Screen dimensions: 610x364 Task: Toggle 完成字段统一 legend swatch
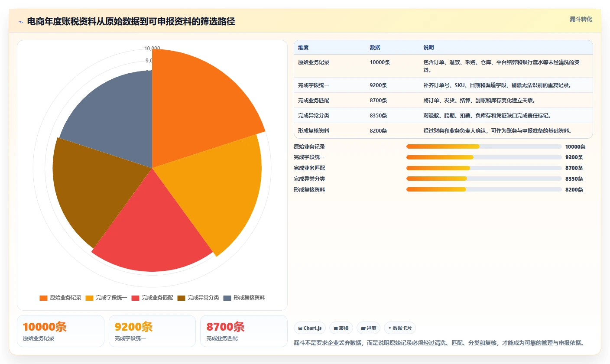[x=89, y=298]
